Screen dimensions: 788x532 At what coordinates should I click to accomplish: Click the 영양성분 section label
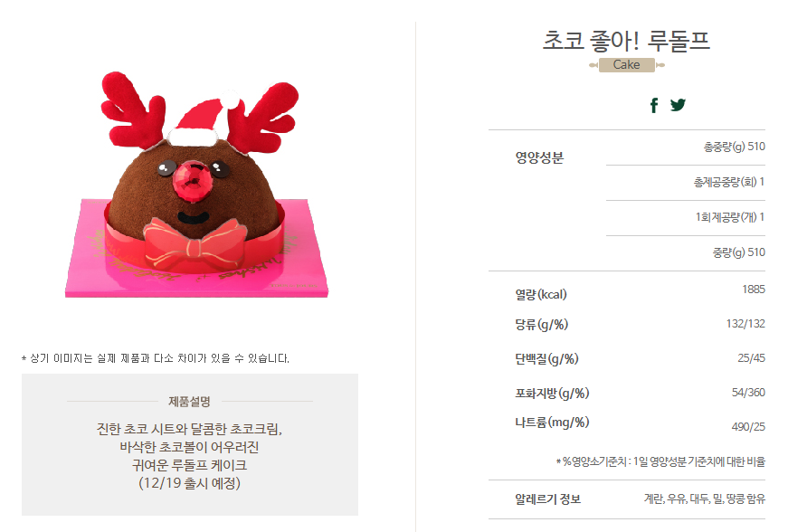[539, 157]
